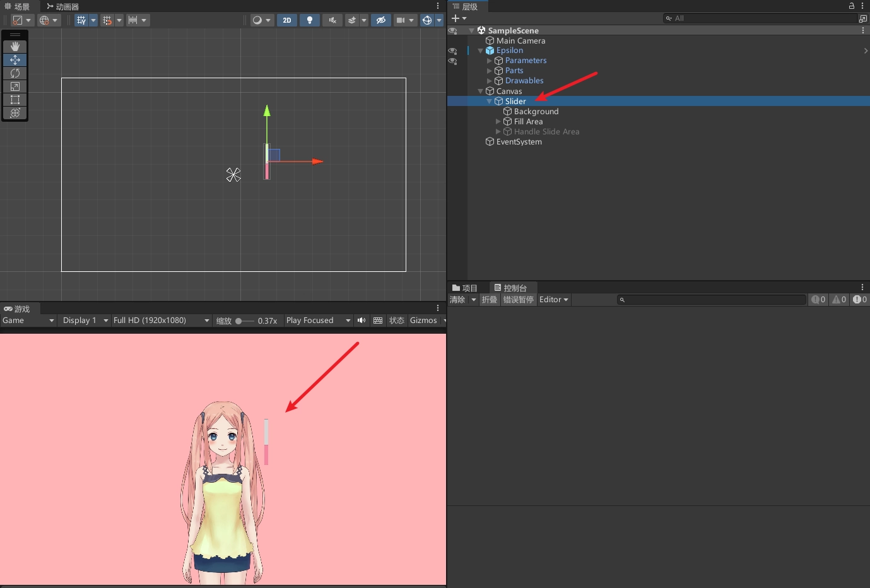This screenshot has width=870, height=588.
Task: Click the snap increment magnet icon
Action: [x=107, y=20]
